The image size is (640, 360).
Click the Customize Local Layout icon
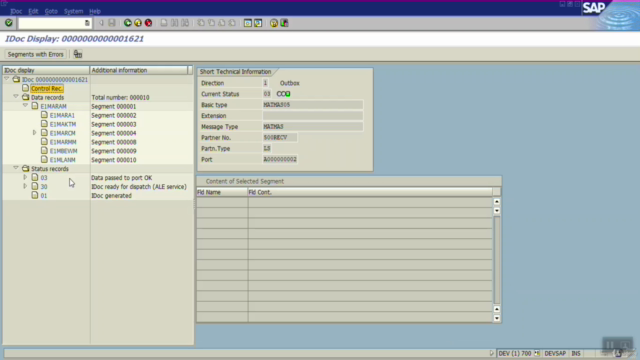[x=284, y=23]
